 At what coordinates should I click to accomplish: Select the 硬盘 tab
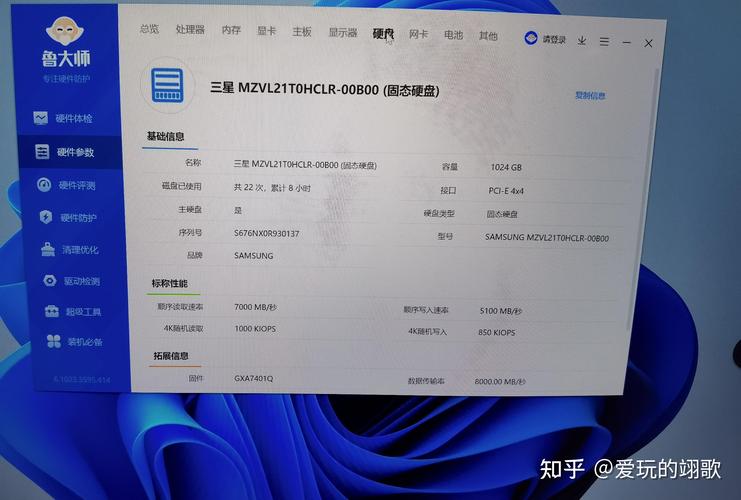383,34
